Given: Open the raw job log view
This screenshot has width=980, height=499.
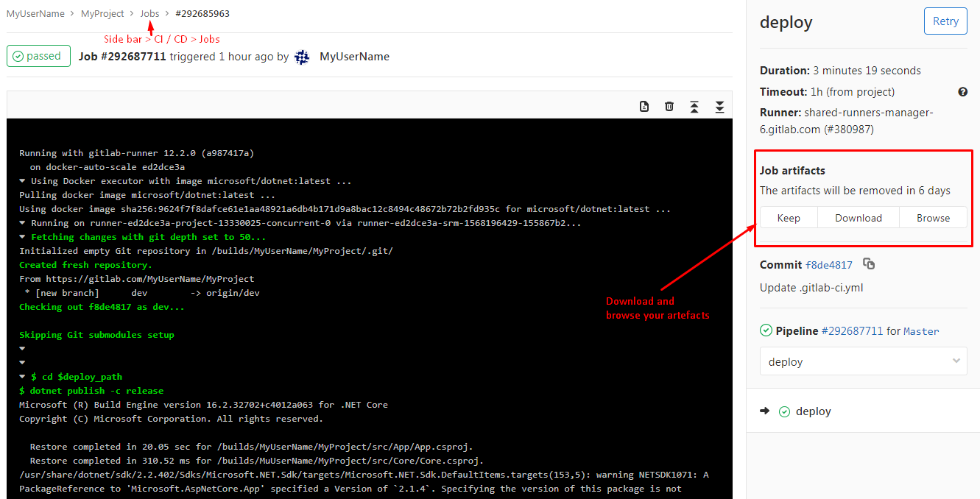Looking at the screenshot, I should click(x=644, y=106).
